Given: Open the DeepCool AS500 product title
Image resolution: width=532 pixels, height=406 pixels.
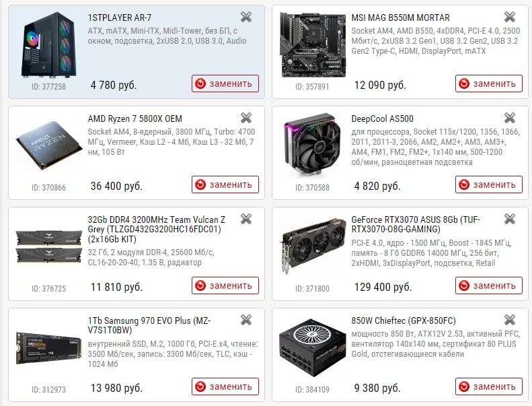Looking at the screenshot, I should click(383, 119).
